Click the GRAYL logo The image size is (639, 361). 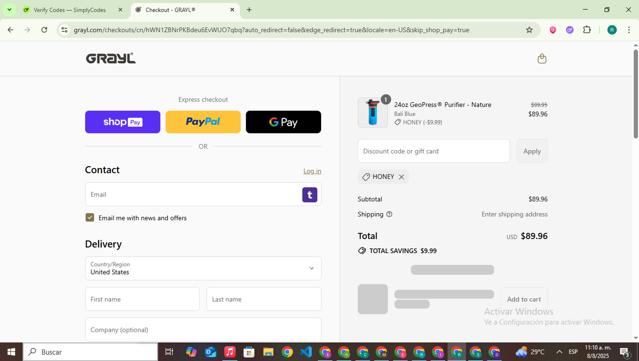(110, 59)
